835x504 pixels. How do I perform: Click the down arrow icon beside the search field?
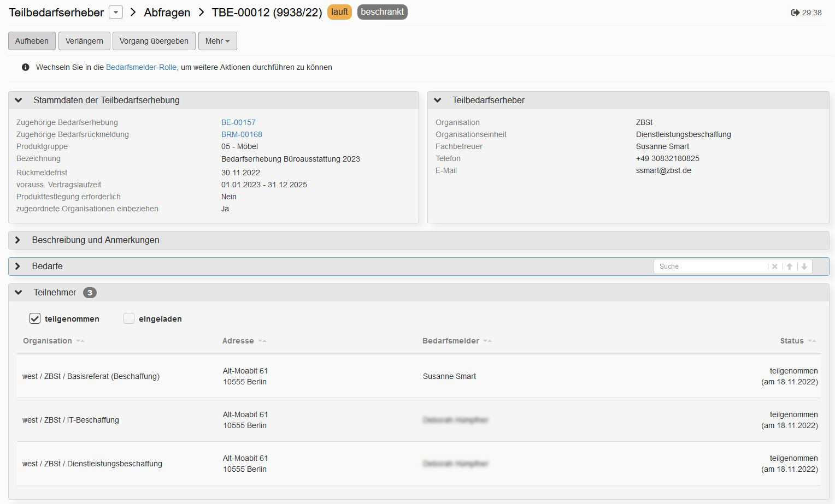pyautogui.click(x=804, y=266)
